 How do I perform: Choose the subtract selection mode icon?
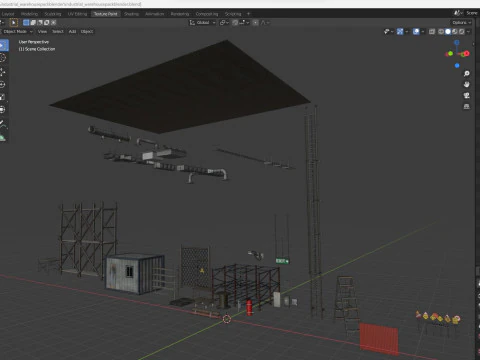click(40, 23)
